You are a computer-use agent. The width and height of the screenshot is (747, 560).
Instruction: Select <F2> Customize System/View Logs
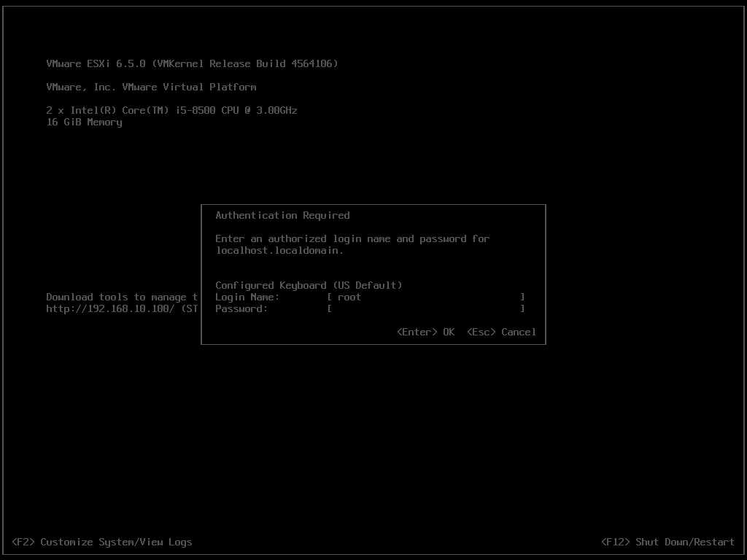[102, 542]
